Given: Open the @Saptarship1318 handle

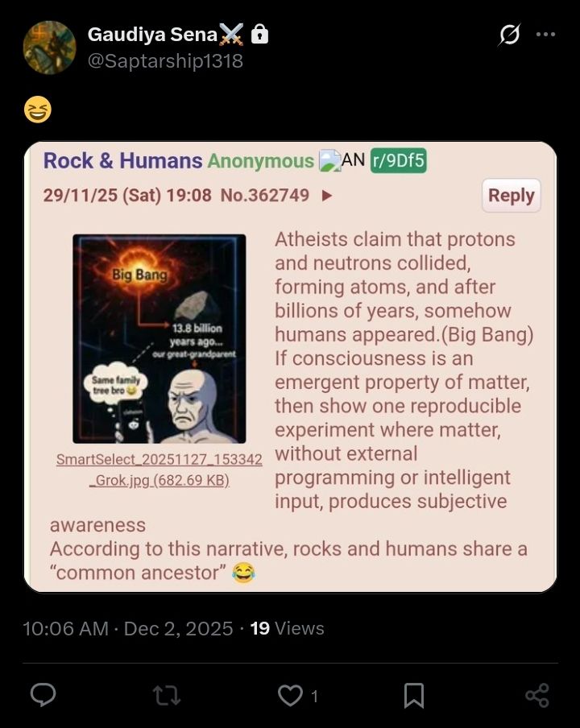Looking at the screenshot, I should pyautogui.click(x=165, y=61).
